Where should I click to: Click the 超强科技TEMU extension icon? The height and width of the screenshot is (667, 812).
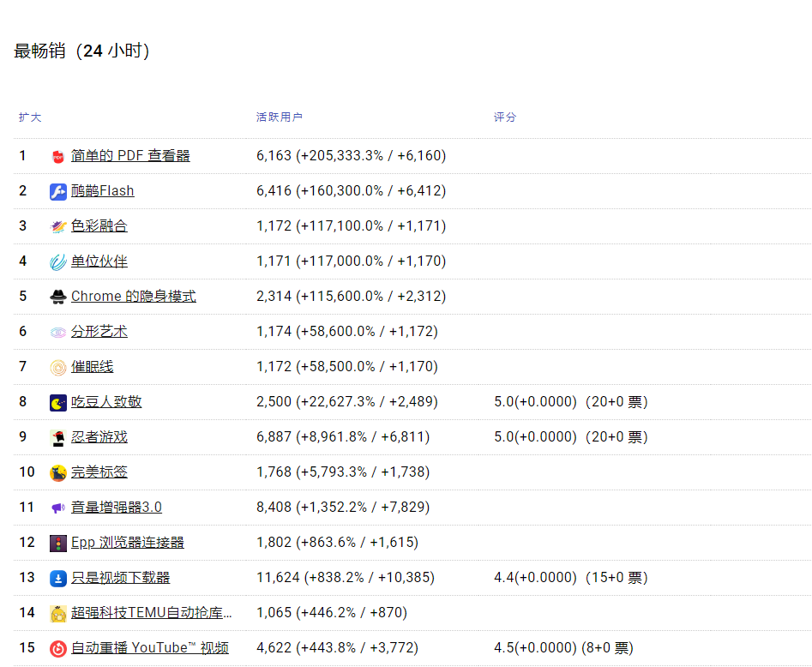[x=58, y=614]
